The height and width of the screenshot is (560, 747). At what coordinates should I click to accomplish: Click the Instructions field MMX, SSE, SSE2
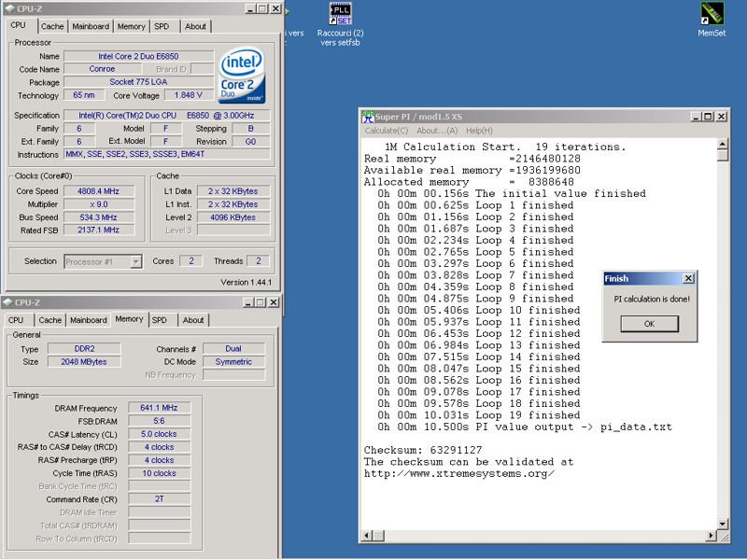167,154
